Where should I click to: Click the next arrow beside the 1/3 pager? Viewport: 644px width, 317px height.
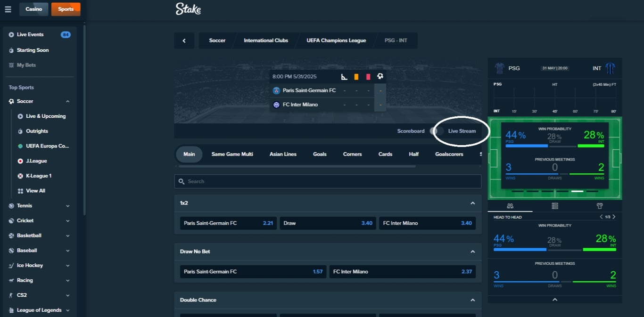[x=613, y=217]
